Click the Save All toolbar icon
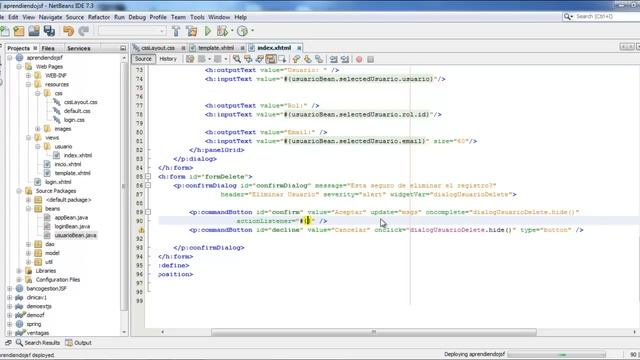 (49, 31)
